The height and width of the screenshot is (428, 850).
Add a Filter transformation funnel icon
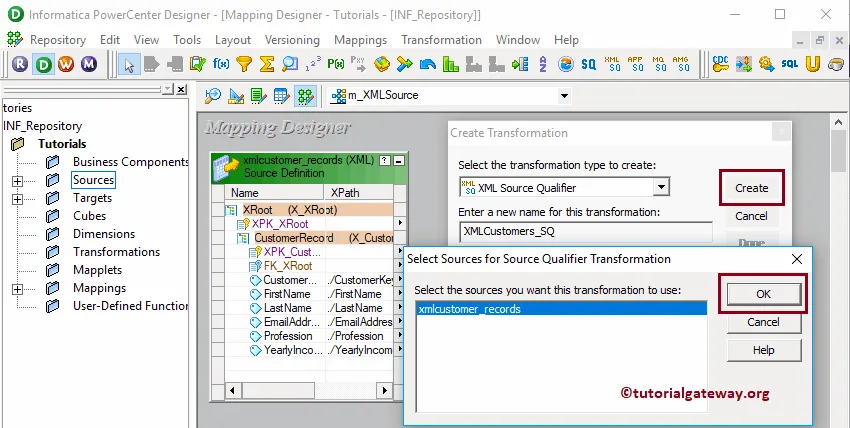pos(244,64)
